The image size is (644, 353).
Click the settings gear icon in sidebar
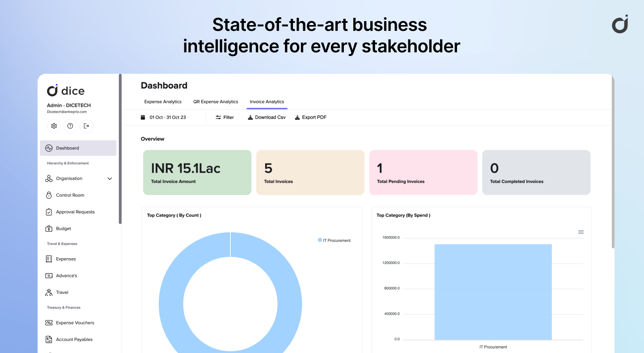(x=54, y=126)
